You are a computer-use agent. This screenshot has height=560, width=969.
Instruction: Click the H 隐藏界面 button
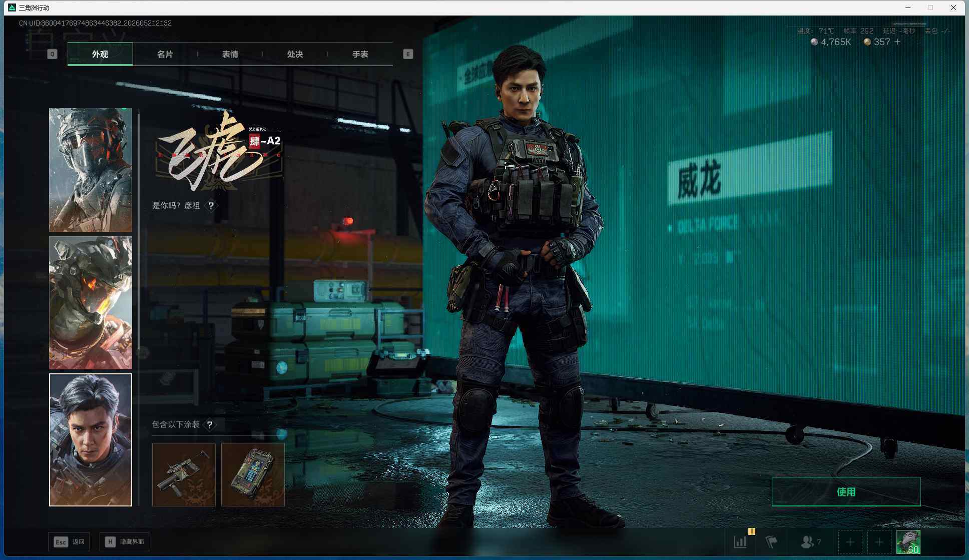click(125, 541)
